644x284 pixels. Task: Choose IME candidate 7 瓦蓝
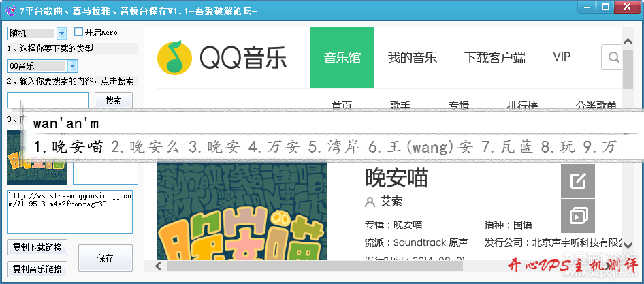pyautogui.click(x=506, y=146)
